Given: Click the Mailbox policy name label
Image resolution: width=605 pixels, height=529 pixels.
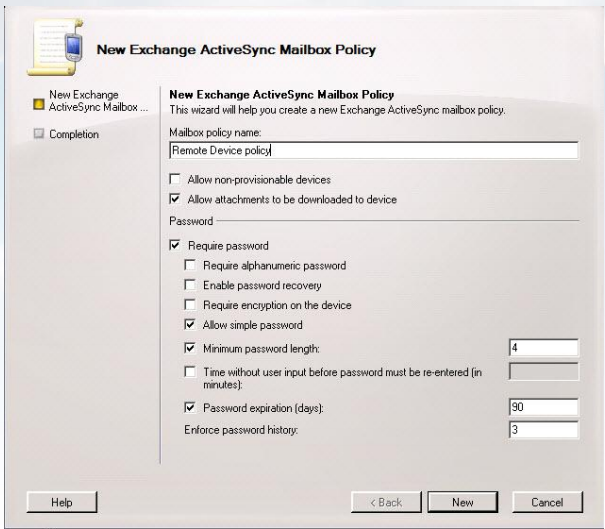Looking at the screenshot, I should (x=215, y=132).
